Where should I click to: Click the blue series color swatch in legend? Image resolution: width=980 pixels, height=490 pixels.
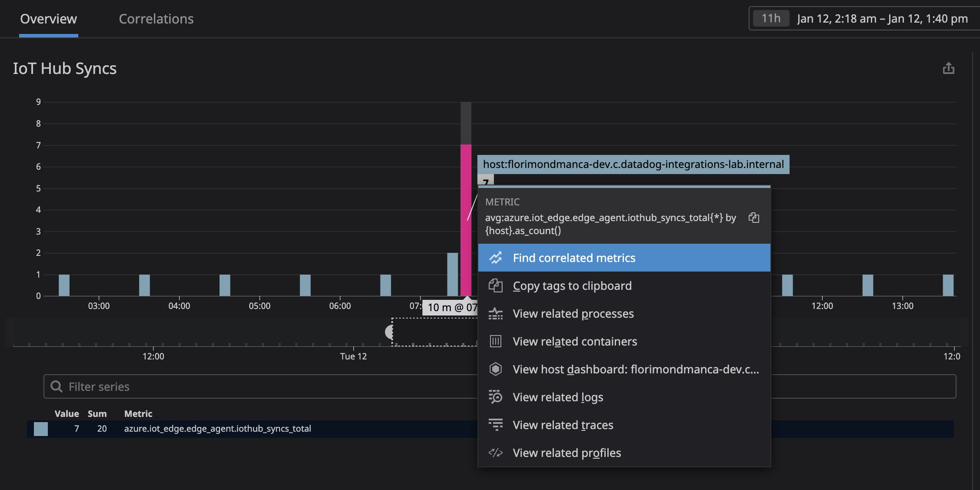pos(41,429)
